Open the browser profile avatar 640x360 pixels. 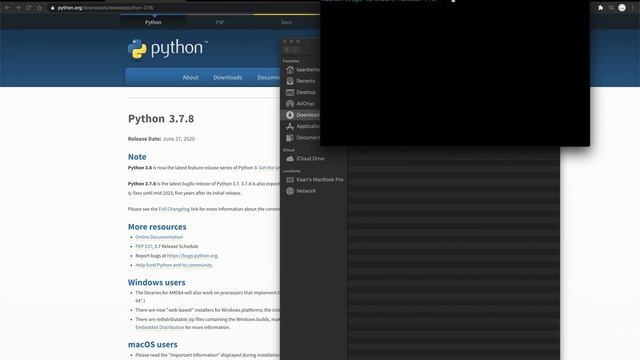(x=622, y=8)
